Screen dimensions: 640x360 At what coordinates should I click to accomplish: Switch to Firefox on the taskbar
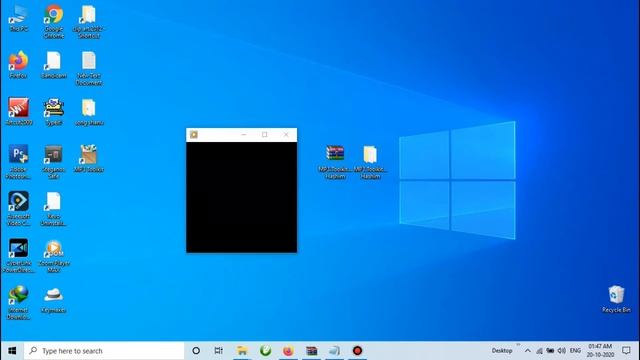(x=288, y=351)
